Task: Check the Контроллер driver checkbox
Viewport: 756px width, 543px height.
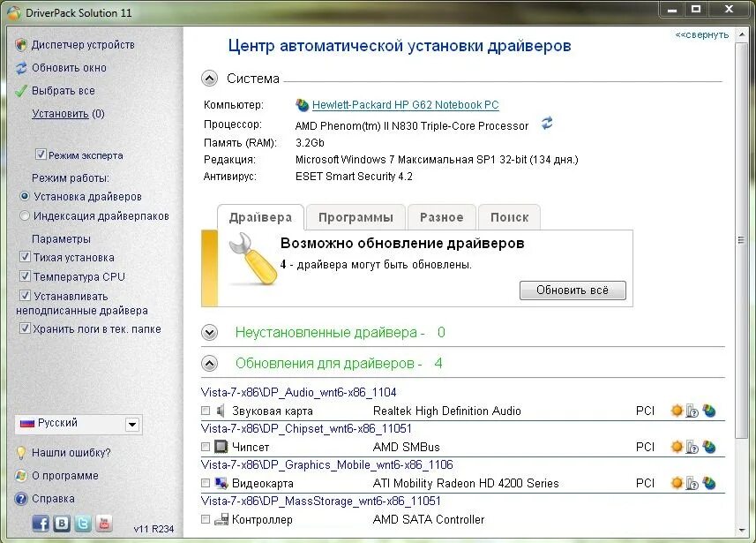Action: 206,519
